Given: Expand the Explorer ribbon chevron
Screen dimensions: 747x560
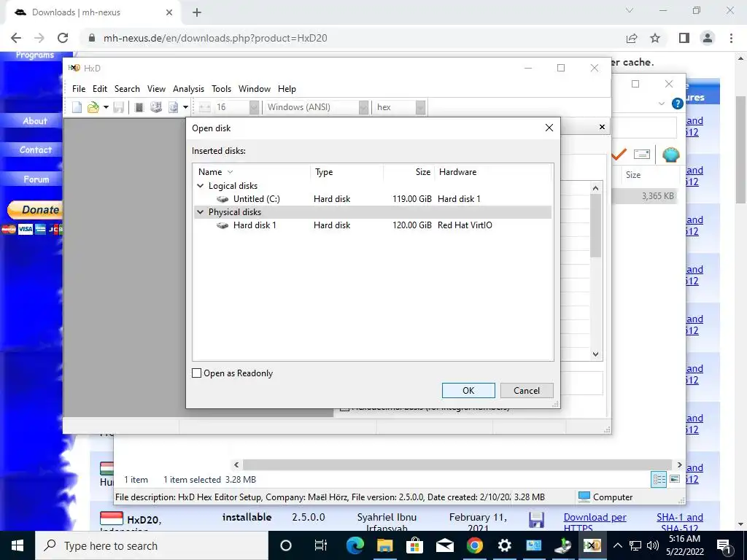Looking at the screenshot, I should click(661, 104).
